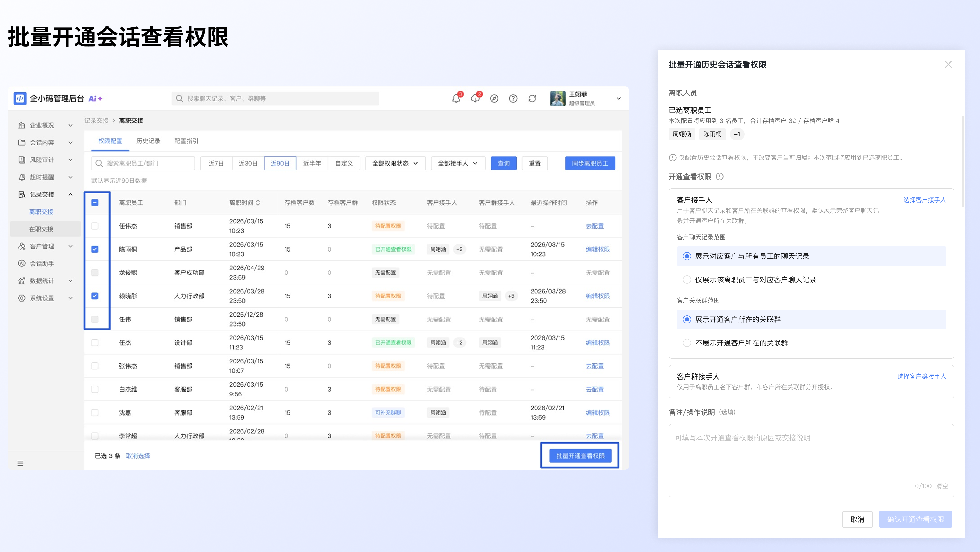Click the 取消选择 link

pos(138,456)
